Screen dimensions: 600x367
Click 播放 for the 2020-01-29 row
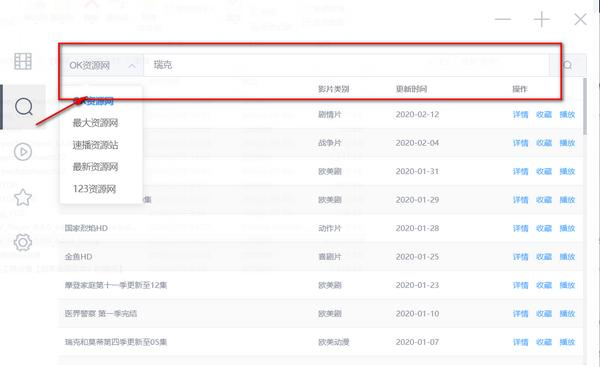(x=567, y=200)
